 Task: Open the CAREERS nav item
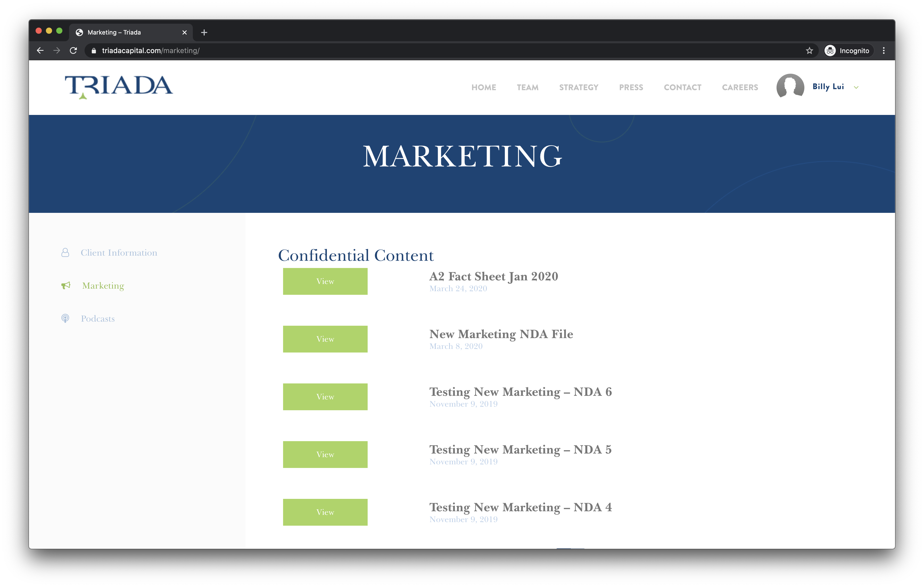point(740,87)
